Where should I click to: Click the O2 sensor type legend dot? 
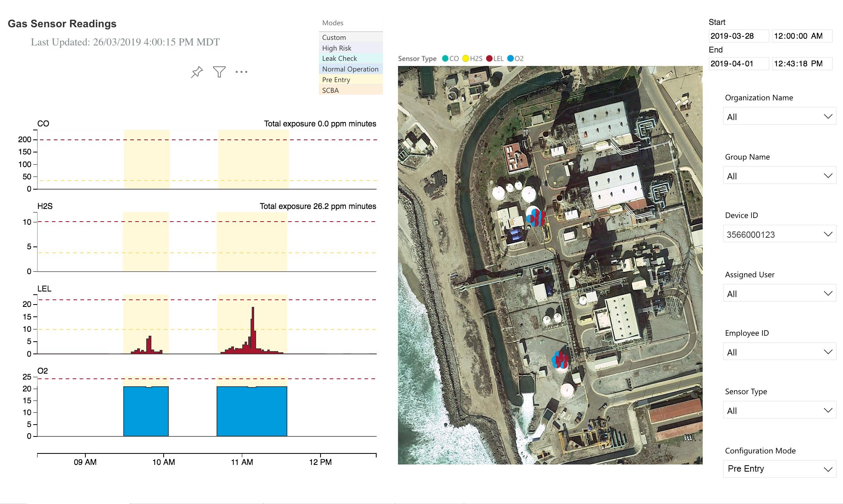512,58
